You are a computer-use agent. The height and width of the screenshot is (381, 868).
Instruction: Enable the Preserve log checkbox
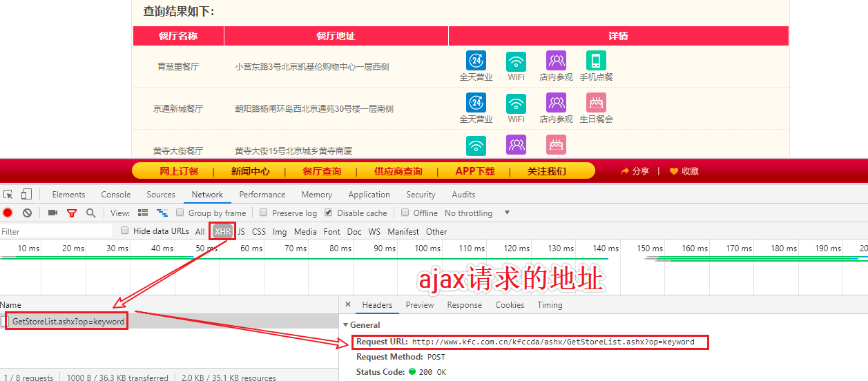pos(263,213)
